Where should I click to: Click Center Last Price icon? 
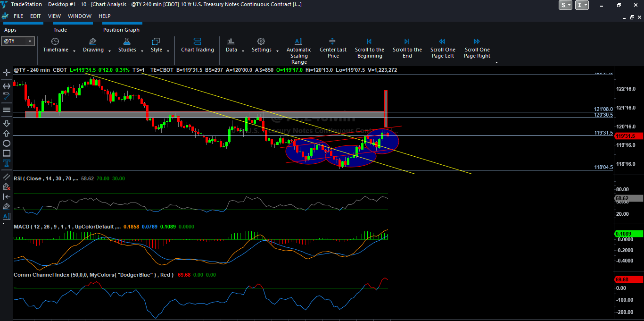[x=333, y=42]
